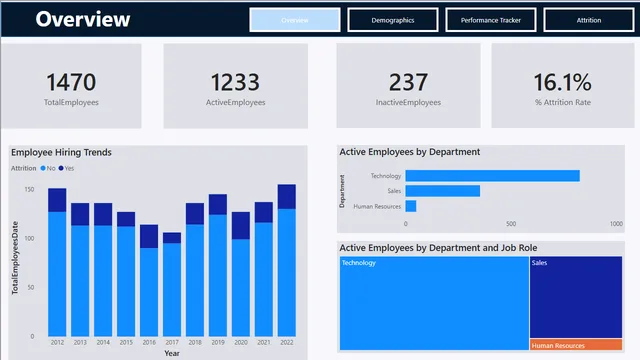This screenshot has height=360, width=640.
Task: Click the 'Yes' attrition legend dot
Action: pyautogui.click(x=61, y=168)
